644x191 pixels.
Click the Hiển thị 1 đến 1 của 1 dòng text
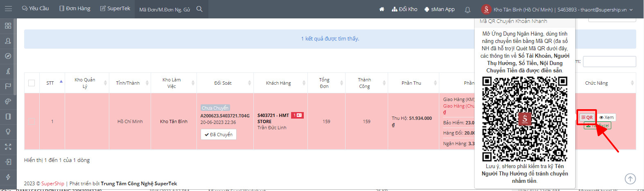point(57,160)
